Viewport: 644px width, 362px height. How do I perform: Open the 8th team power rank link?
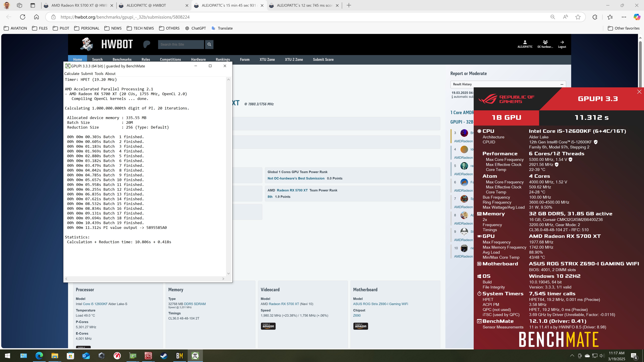[x=270, y=197]
